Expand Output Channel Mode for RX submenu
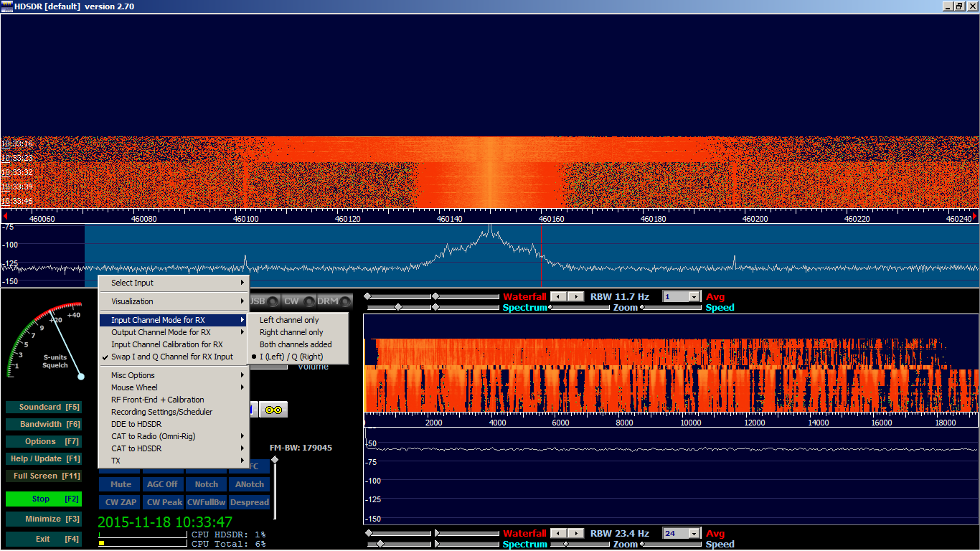This screenshot has height=551, width=980. 173,332
